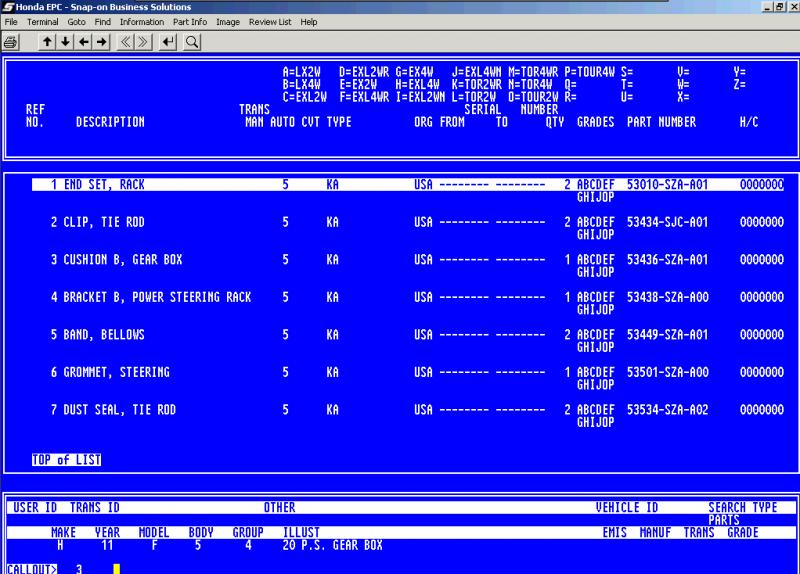The image size is (800, 574).
Task: Open the Review List menu
Action: pyautogui.click(x=270, y=22)
